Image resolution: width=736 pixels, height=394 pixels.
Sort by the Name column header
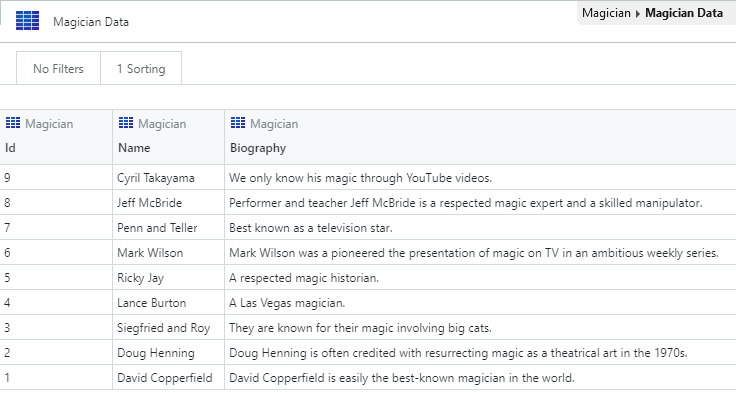click(x=134, y=148)
